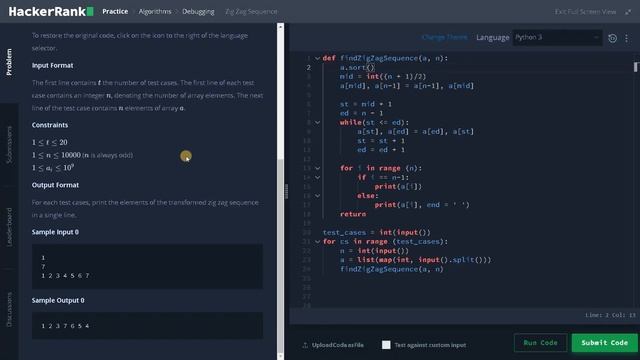This screenshot has height=360, width=640.
Task: Click the Sample Output 0 box
Action: 147,326
